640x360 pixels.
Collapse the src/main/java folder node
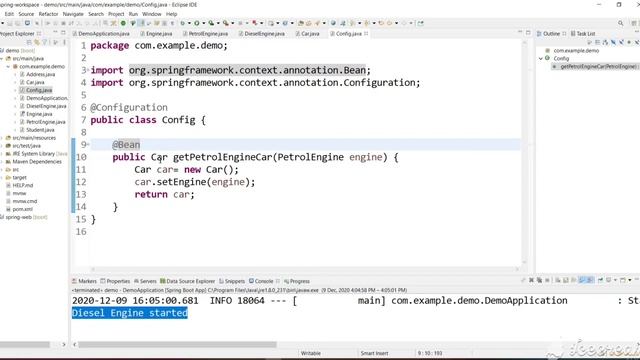point(2,59)
